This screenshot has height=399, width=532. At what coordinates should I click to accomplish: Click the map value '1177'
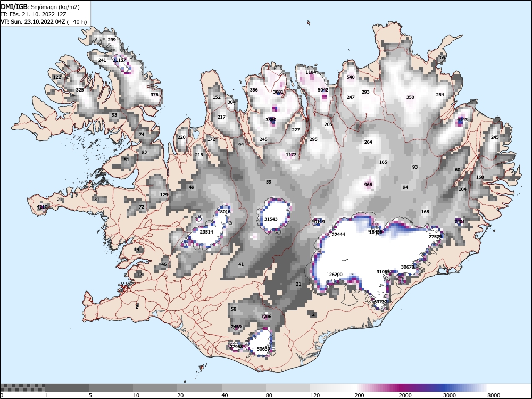(291, 155)
